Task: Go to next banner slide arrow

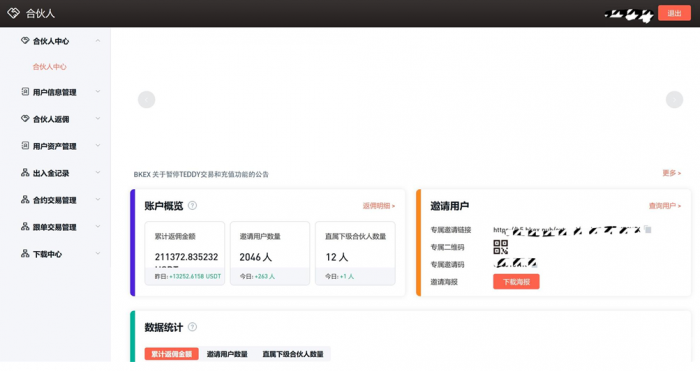Action: pyautogui.click(x=674, y=100)
